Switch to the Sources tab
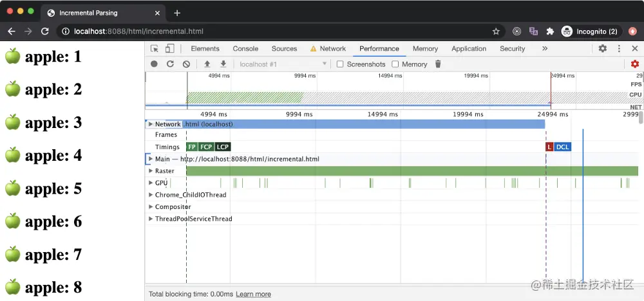644x301 pixels. pos(284,48)
